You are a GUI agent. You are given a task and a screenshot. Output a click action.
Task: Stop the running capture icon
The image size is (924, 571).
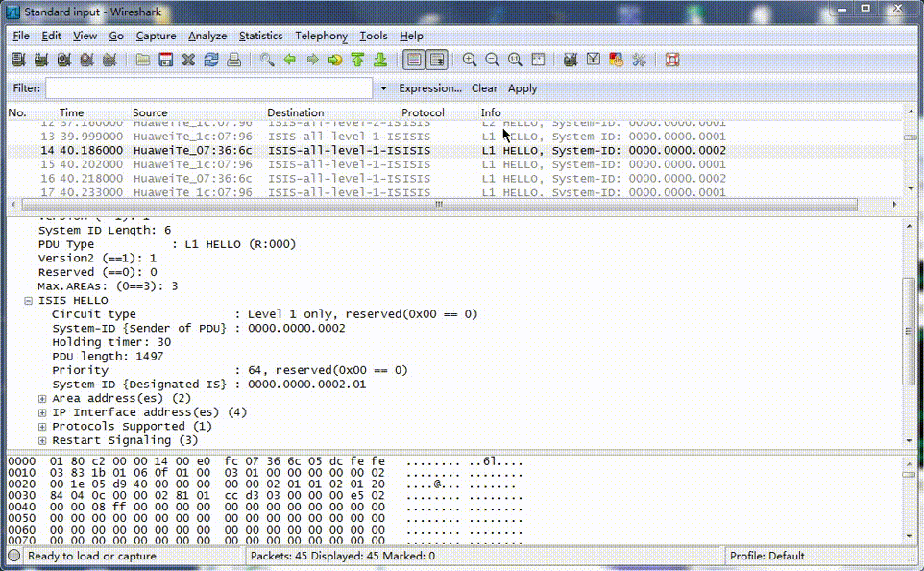pos(86,60)
